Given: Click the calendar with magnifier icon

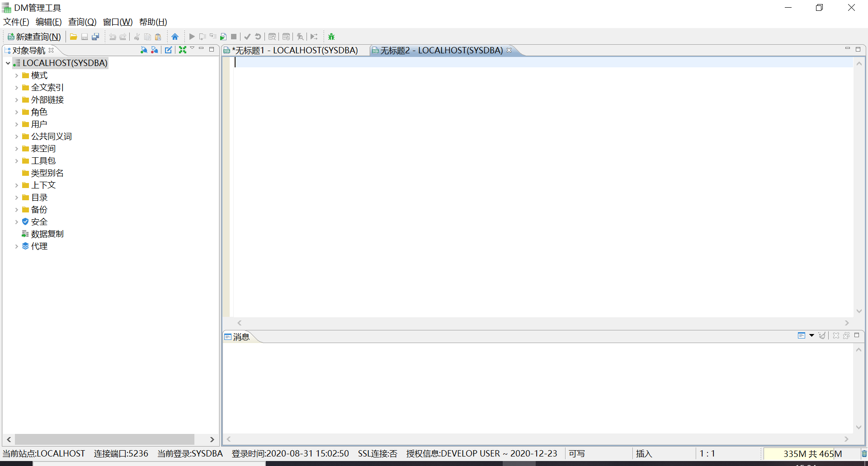Looking at the screenshot, I should tap(272, 37).
